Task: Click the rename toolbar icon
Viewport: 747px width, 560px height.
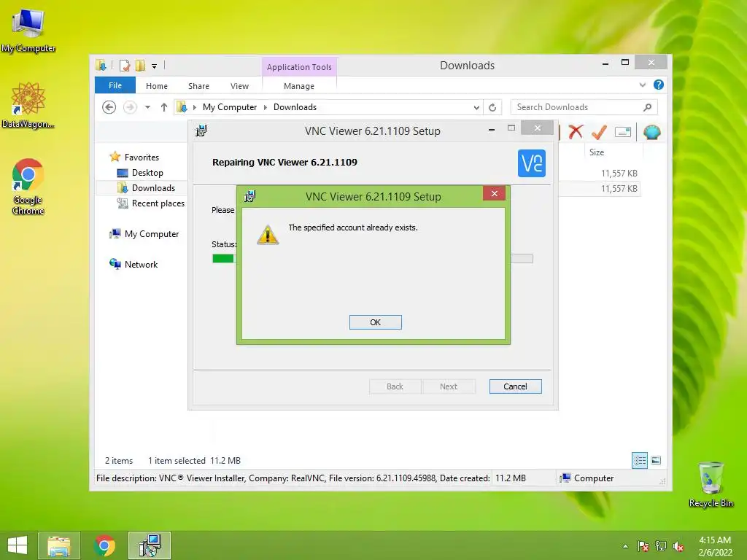Action: click(623, 132)
